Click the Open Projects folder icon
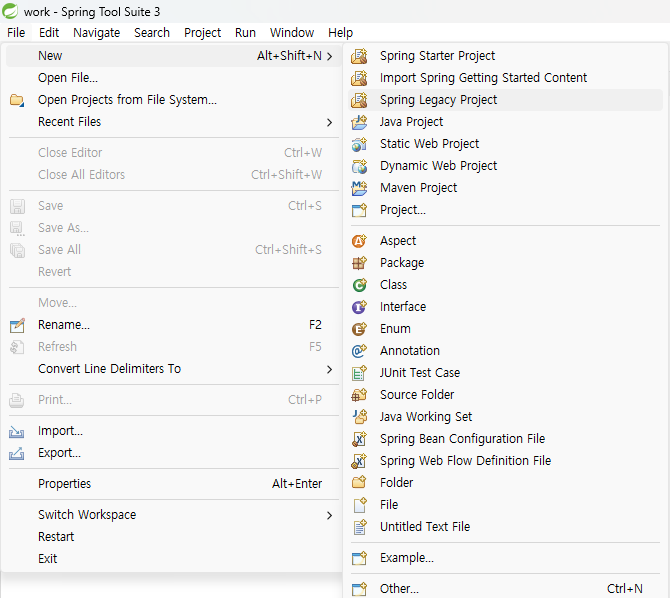The image size is (670, 598). 17,100
